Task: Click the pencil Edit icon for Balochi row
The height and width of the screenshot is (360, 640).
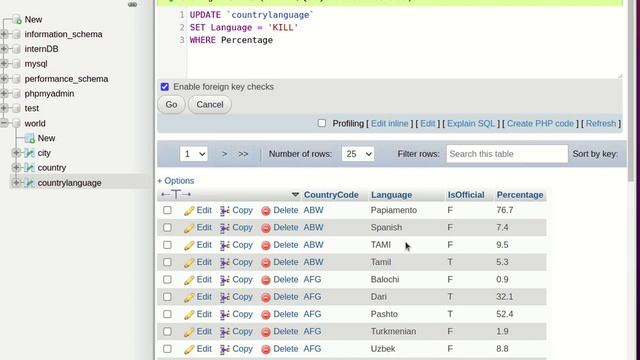Action: (x=189, y=280)
